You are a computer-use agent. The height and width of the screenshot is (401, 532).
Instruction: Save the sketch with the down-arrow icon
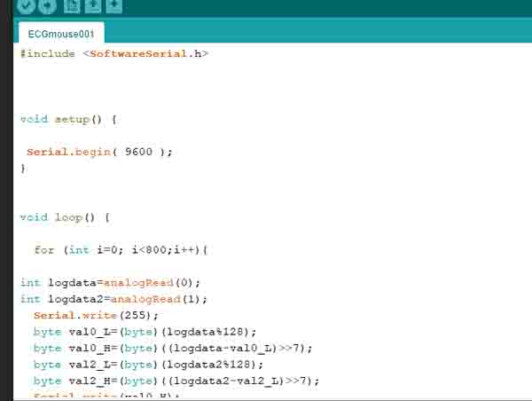pyautogui.click(x=114, y=5)
